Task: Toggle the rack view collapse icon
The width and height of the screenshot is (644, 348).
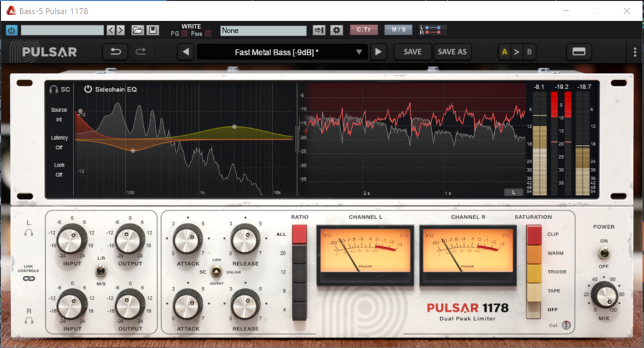Action: tap(579, 52)
